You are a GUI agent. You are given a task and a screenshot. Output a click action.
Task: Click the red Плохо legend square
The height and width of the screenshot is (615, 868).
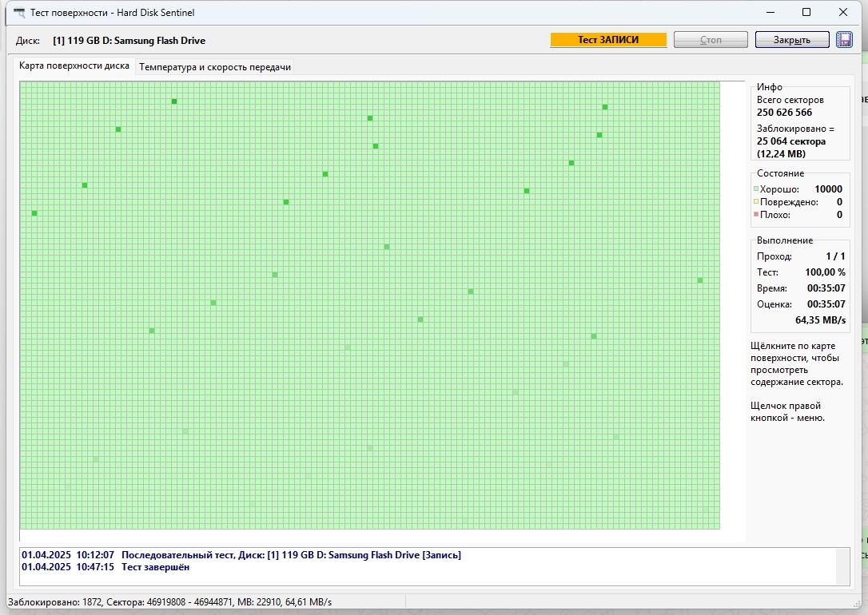[x=756, y=215]
